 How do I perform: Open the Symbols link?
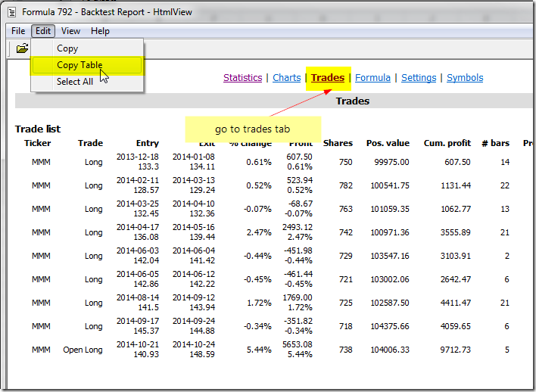pos(464,78)
